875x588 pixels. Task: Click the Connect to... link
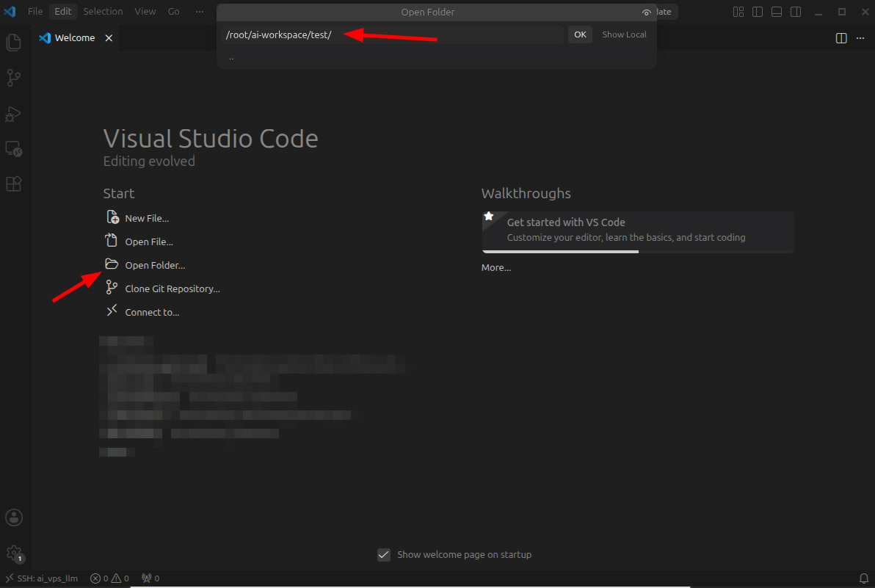tap(153, 312)
